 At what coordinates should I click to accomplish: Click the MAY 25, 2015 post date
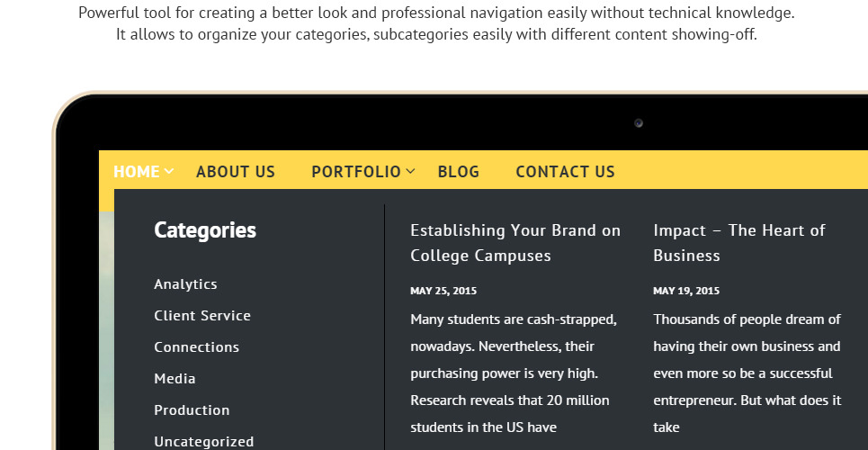coord(443,291)
